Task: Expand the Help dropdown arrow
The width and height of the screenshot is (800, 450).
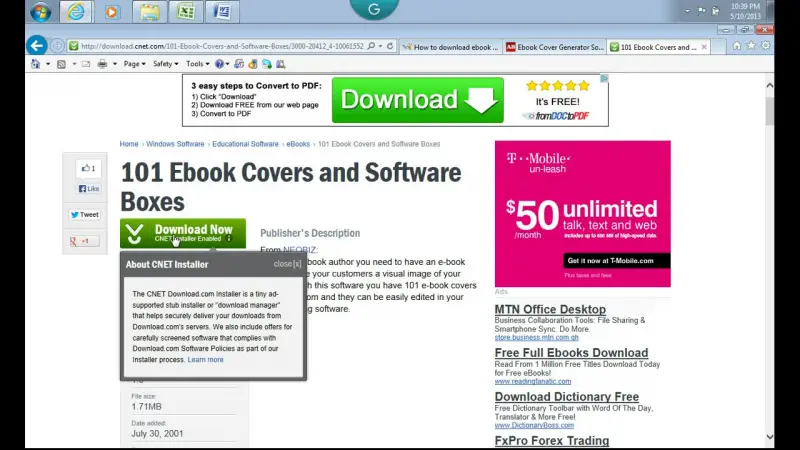Action: tap(228, 64)
